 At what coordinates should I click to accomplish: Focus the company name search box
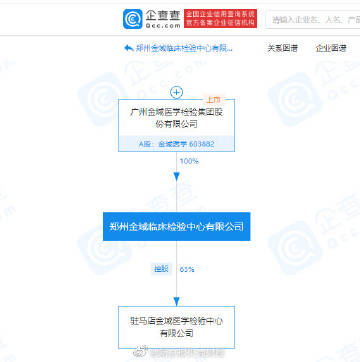tap(313, 20)
